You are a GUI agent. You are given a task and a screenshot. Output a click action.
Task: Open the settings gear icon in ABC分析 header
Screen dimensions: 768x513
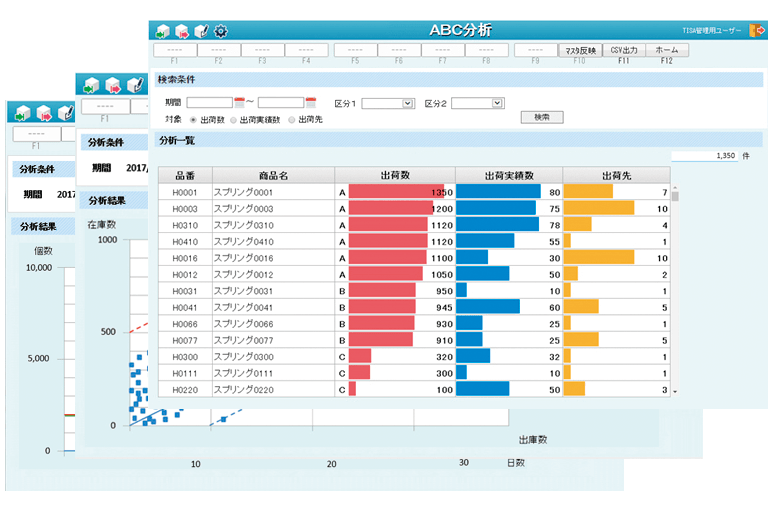coord(220,31)
